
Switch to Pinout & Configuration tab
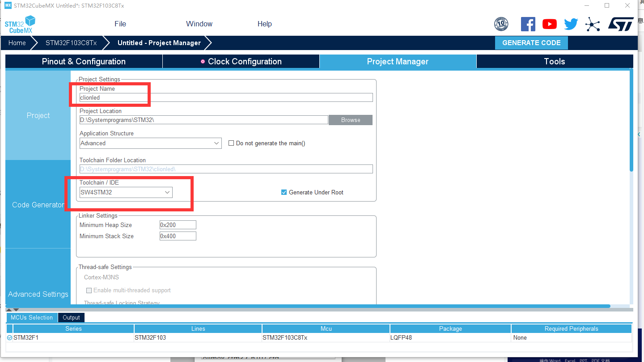tap(84, 62)
